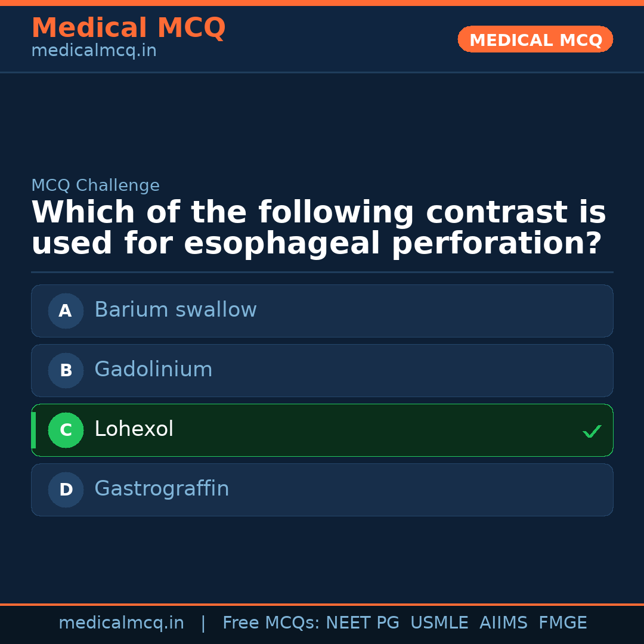Click the C option letter badge
Image resolution: width=644 pixels, height=644 pixels.
pyautogui.click(x=66, y=430)
